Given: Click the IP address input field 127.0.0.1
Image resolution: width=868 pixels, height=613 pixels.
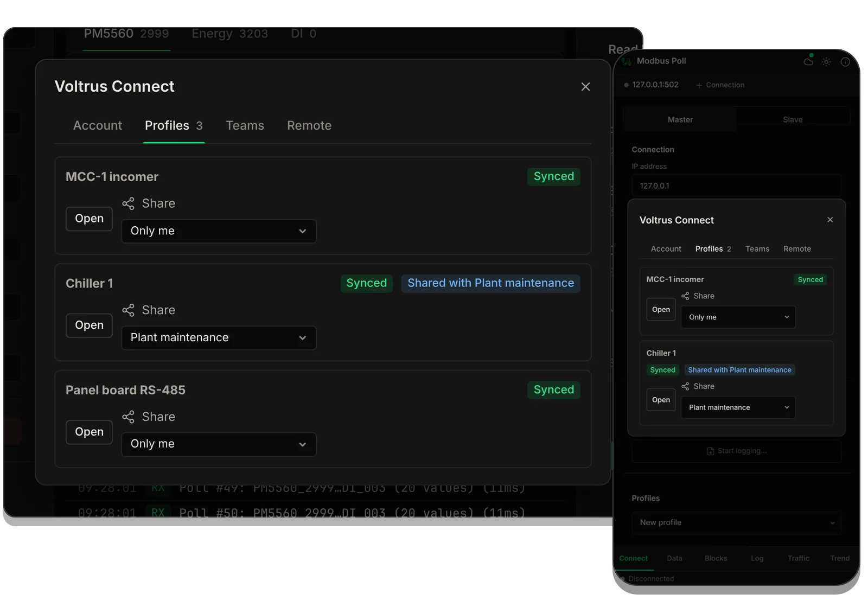Looking at the screenshot, I should click(x=737, y=186).
